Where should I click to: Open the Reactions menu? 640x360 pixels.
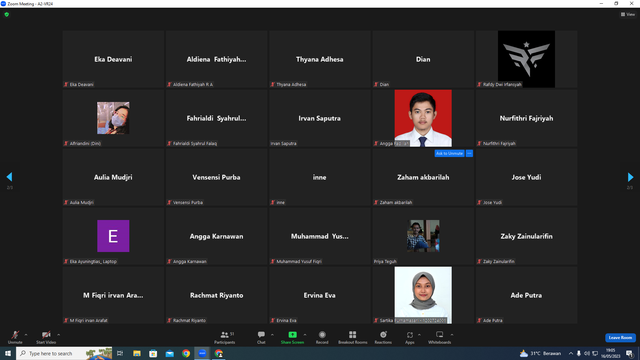tap(383, 337)
